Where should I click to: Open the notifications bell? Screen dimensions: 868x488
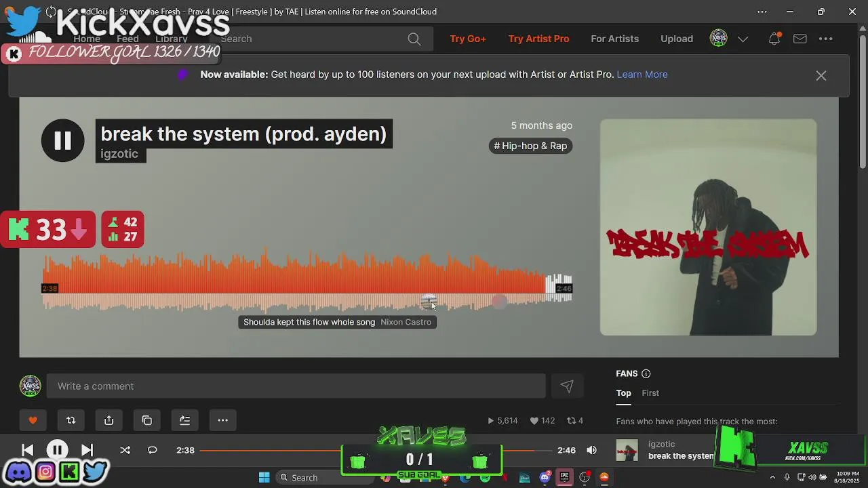click(774, 39)
